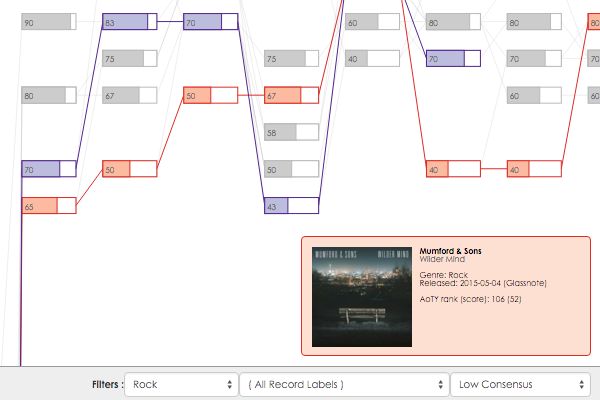Select the purple score bar showing 83

point(130,21)
